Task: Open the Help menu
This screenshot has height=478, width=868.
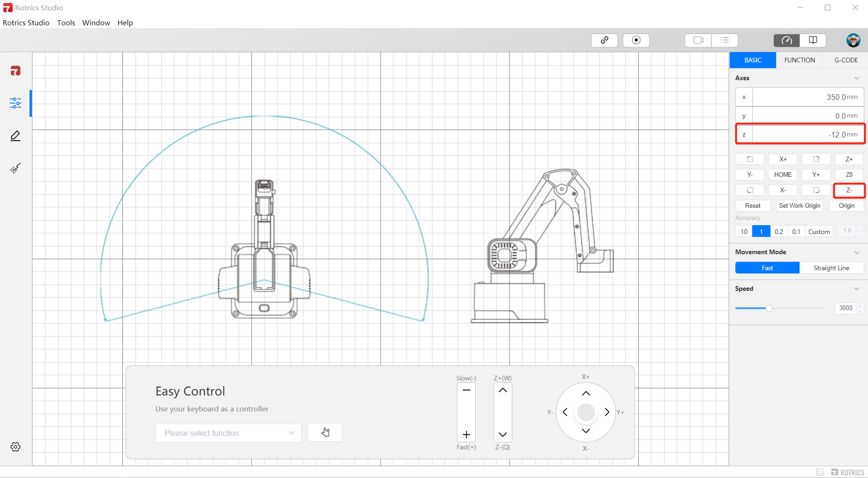Action: click(125, 23)
